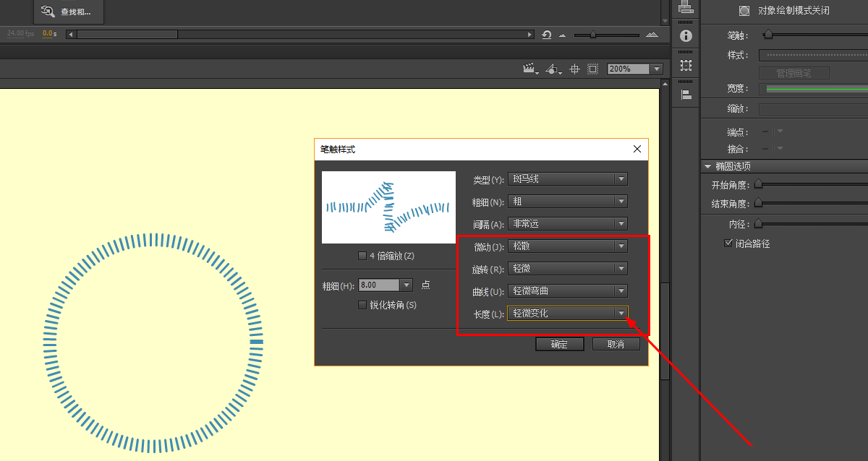Open the 宽度 width profile dropdown
This screenshot has height=461, width=868.
pyautogui.click(x=813, y=88)
